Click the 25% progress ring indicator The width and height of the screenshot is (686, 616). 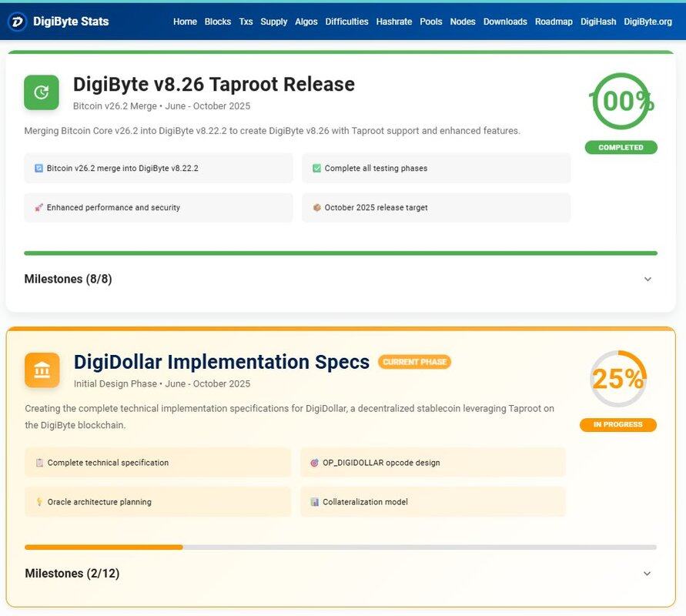pos(618,378)
